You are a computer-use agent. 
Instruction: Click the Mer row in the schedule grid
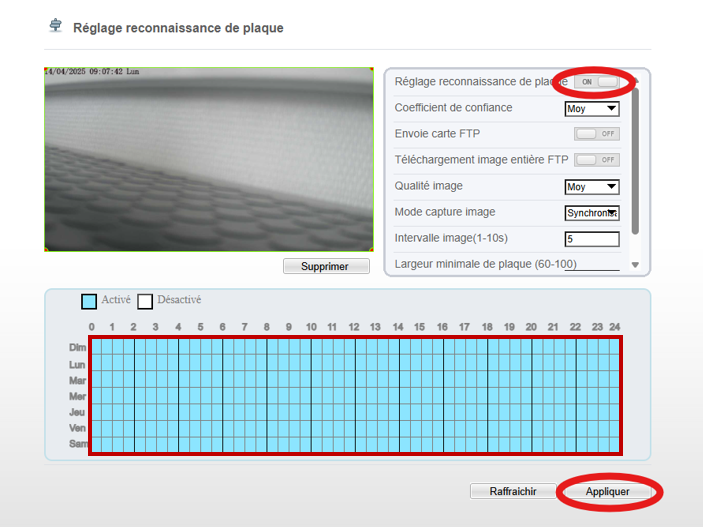355,396
